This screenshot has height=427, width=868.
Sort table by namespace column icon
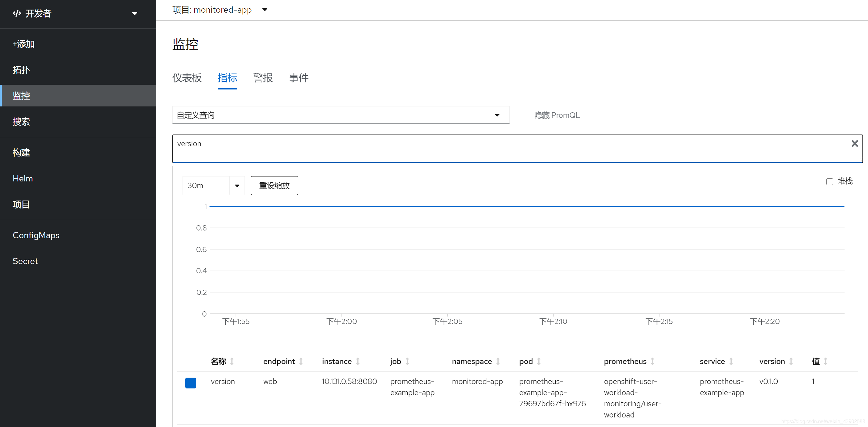(498, 362)
